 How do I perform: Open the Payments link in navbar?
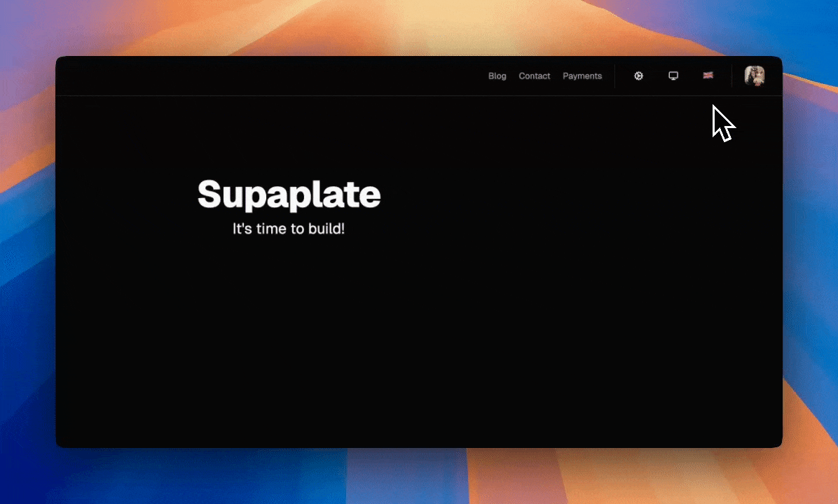tap(582, 76)
